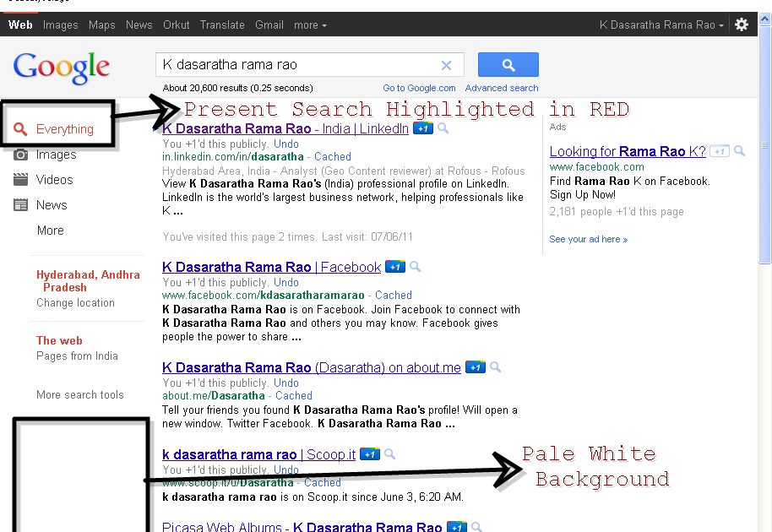
Task: Open Cached version of about.me result
Action: click(293, 396)
